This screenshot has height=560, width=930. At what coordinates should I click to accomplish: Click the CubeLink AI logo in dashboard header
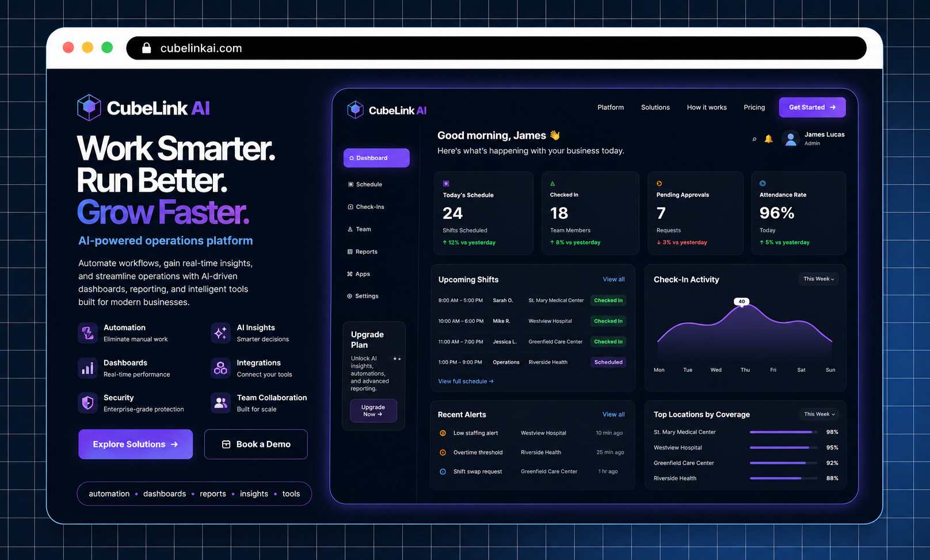click(387, 110)
